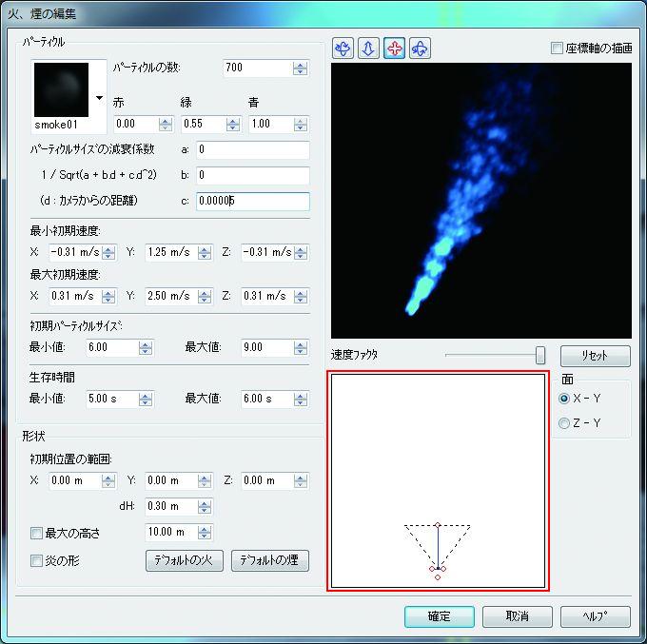Click the particle count field showing 700
Image resolution: width=647 pixels, height=644 pixels.
pos(258,68)
